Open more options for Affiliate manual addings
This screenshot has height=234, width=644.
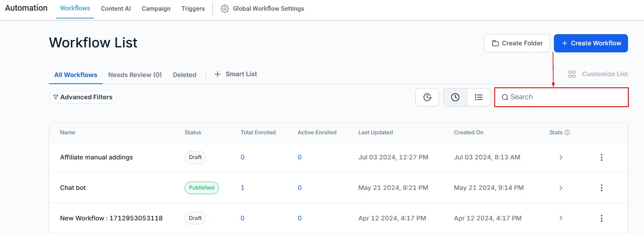point(601,157)
